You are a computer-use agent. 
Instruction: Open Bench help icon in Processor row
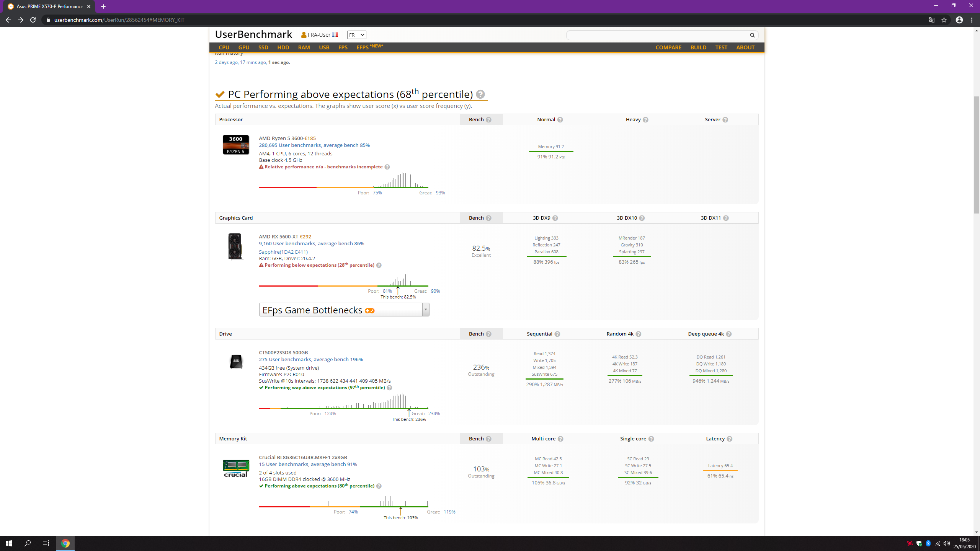click(x=488, y=120)
